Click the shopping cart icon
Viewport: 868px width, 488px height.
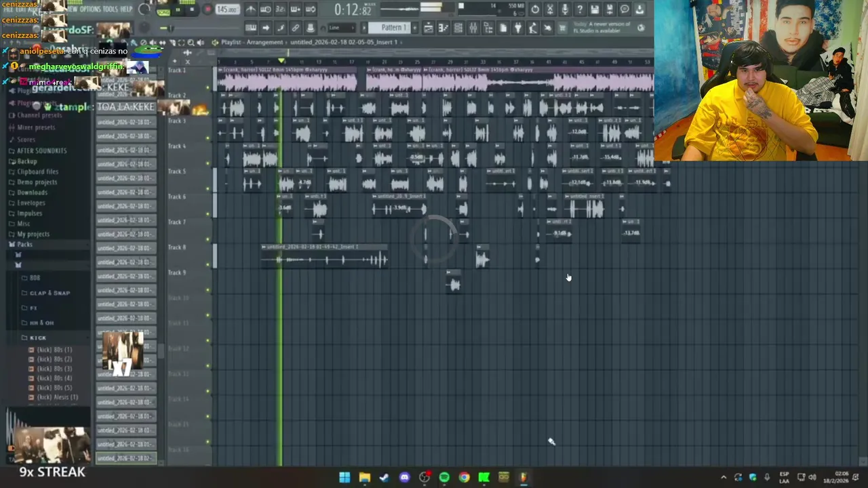click(562, 28)
